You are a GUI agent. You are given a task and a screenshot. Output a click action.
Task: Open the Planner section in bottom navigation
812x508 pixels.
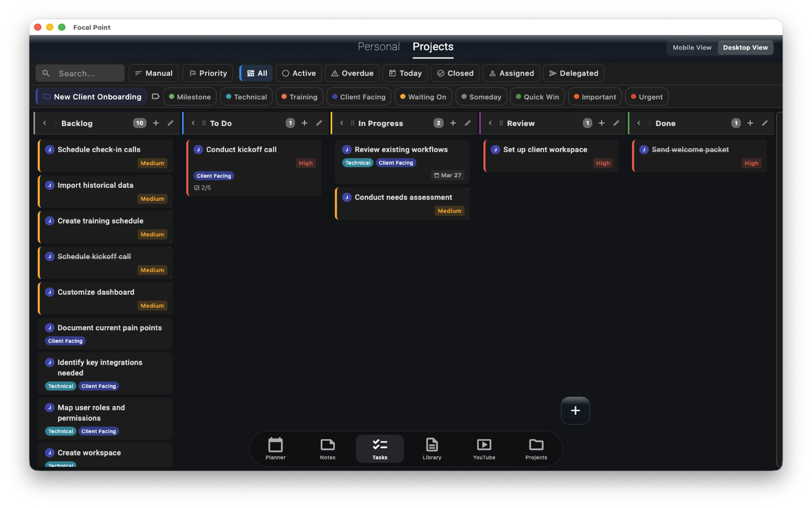tap(275, 448)
